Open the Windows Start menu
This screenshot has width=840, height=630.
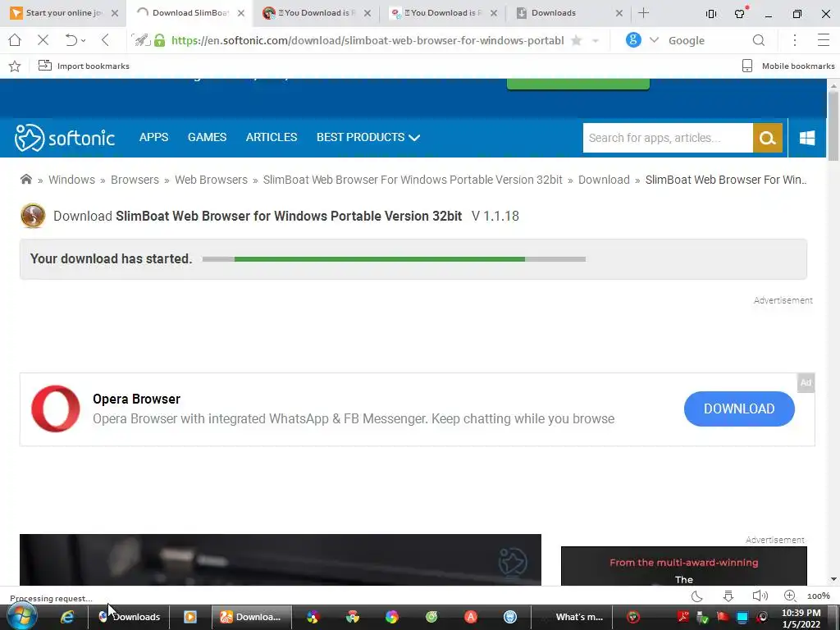point(21,617)
